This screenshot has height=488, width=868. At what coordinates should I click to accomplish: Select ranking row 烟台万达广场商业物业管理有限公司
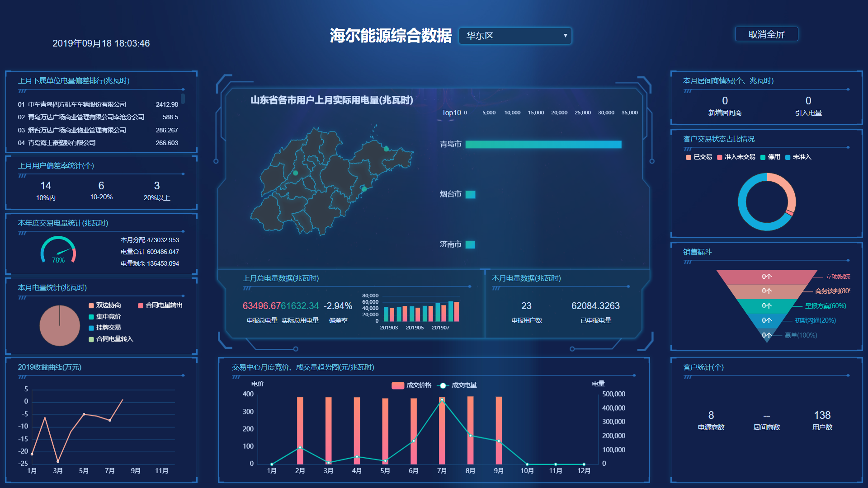[x=98, y=130]
